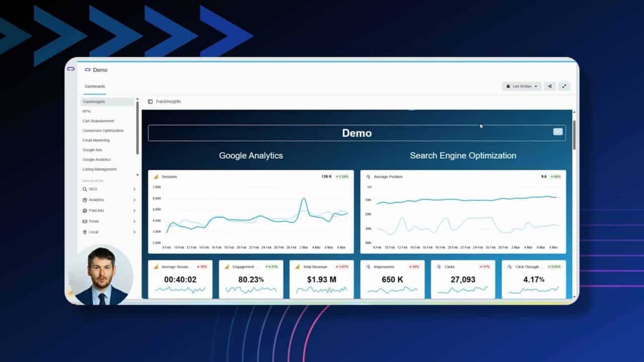
Task: Switch to the Dashboards tab
Action: click(95, 86)
